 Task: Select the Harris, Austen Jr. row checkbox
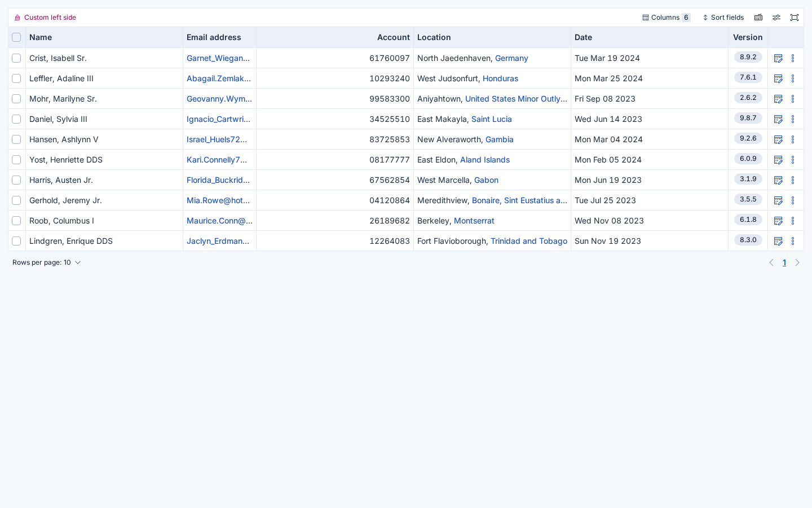tap(16, 180)
